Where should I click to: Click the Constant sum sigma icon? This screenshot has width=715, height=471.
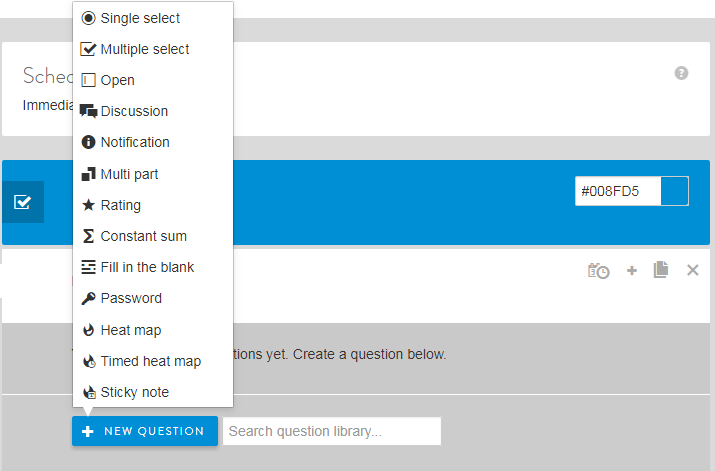tap(88, 236)
